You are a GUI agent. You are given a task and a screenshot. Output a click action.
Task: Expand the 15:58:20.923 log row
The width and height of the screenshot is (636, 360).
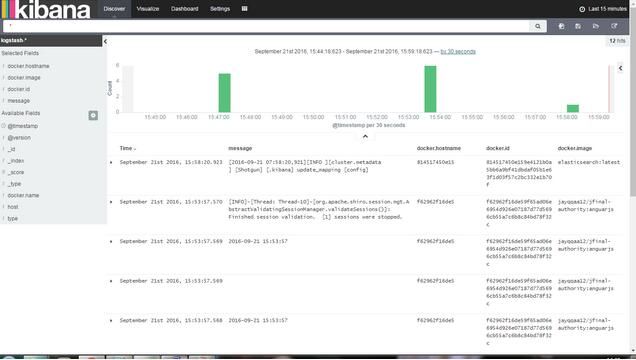[x=112, y=162]
